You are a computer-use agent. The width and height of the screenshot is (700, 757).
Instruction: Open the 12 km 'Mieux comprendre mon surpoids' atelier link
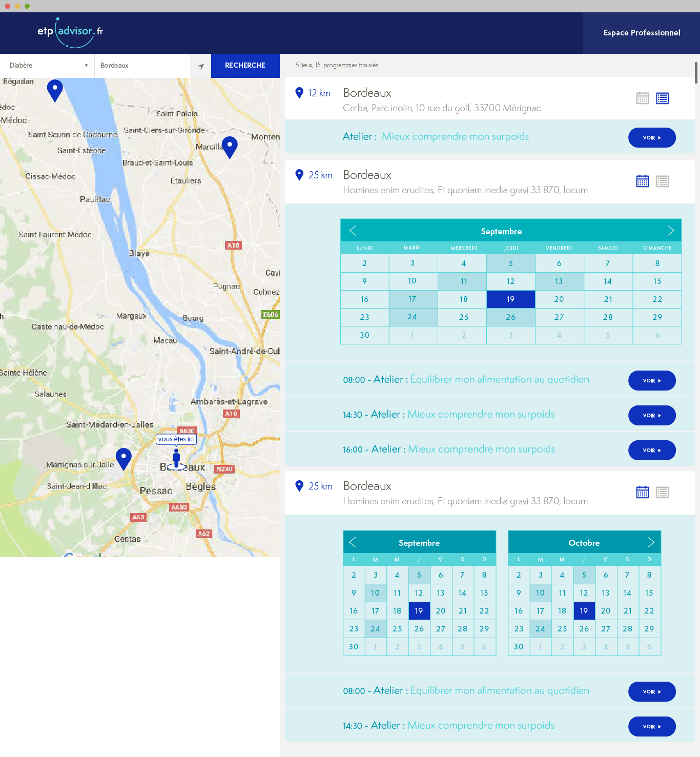point(455,136)
